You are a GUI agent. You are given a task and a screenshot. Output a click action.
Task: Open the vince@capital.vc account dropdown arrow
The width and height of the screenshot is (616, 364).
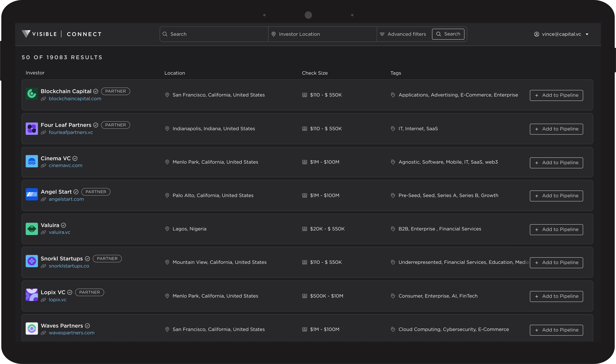(587, 34)
